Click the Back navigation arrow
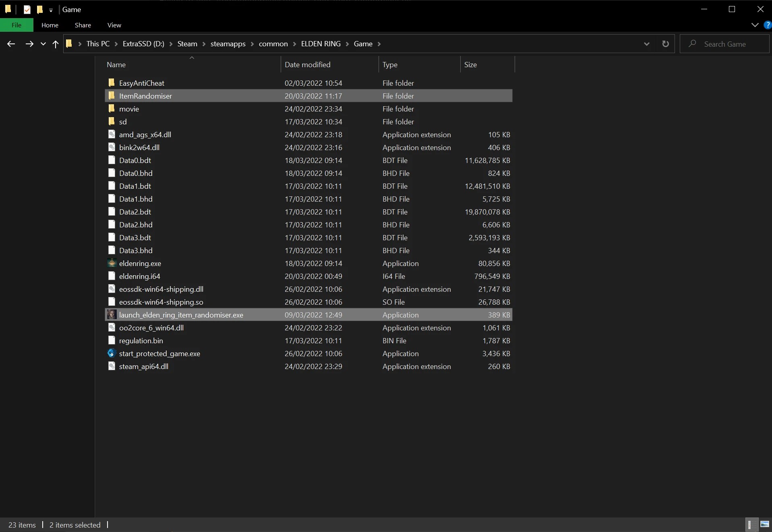Screen dimensions: 772x532 [11, 44]
